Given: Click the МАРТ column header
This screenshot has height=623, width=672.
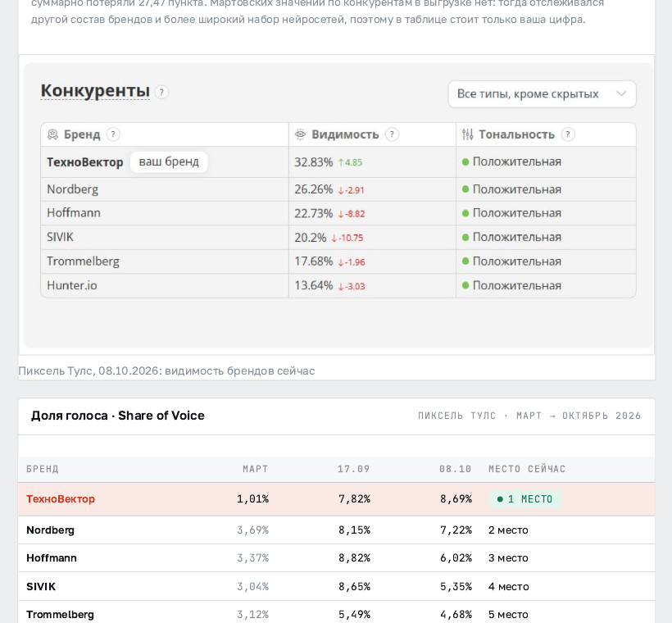Looking at the screenshot, I should [256, 469].
